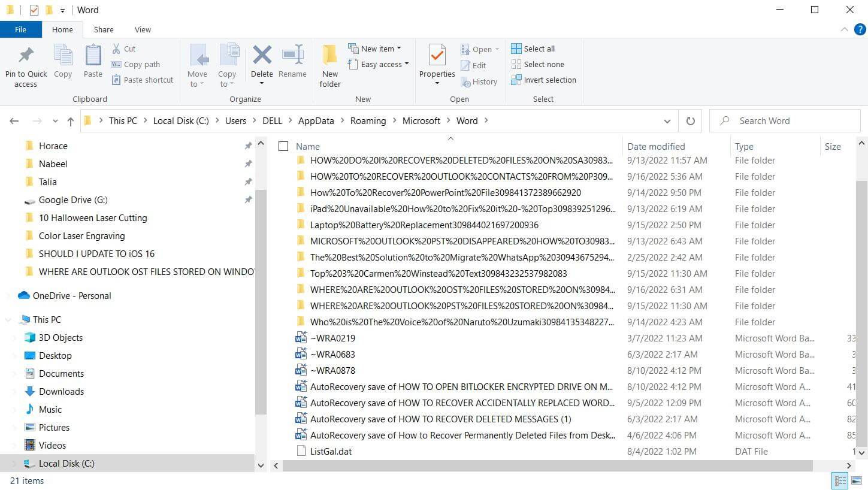Image resolution: width=868 pixels, height=490 pixels.
Task: Go up one folder level arrow
Action: [71, 121]
